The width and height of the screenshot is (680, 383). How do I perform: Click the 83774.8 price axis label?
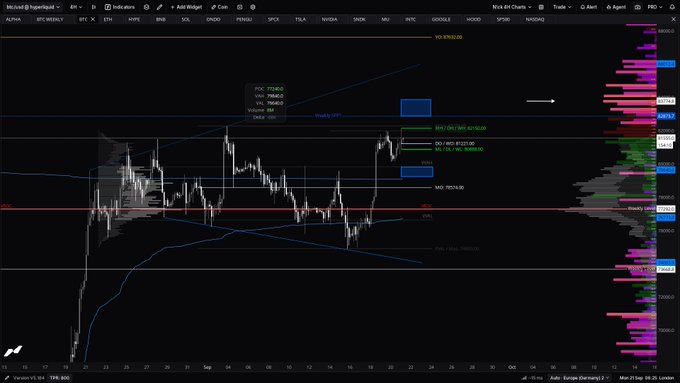point(666,101)
